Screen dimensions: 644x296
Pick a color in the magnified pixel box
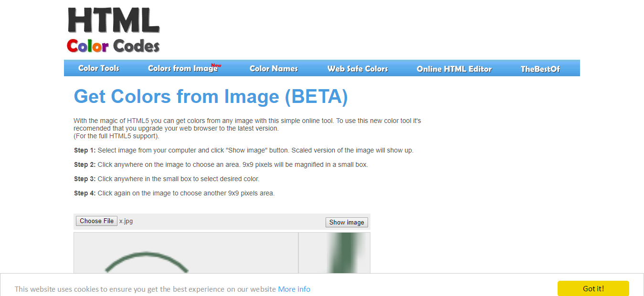pos(334,253)
